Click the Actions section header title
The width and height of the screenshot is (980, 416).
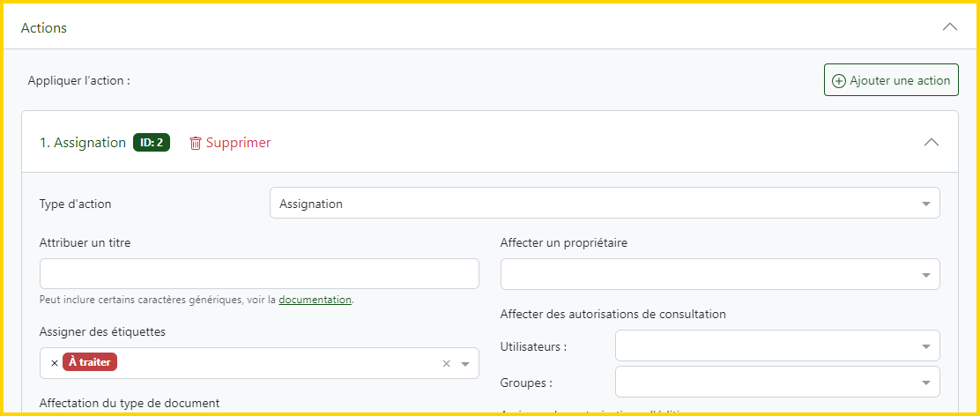click(x=44, y=28)
